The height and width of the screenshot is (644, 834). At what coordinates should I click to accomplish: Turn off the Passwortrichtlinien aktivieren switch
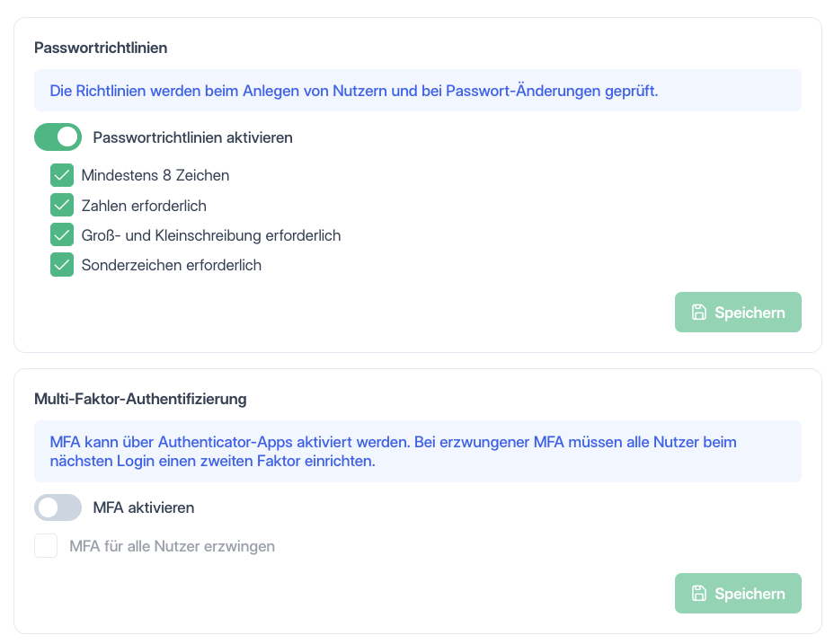58,137
